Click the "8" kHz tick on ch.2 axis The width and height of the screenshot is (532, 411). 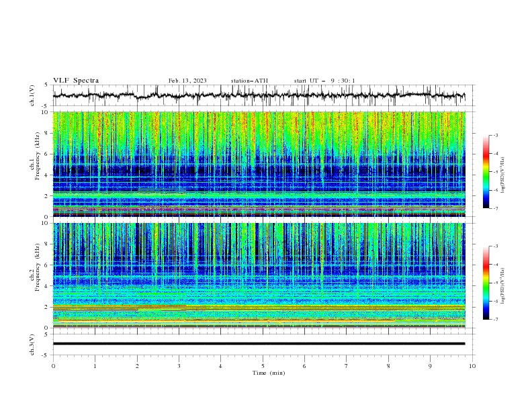(48, 244)
